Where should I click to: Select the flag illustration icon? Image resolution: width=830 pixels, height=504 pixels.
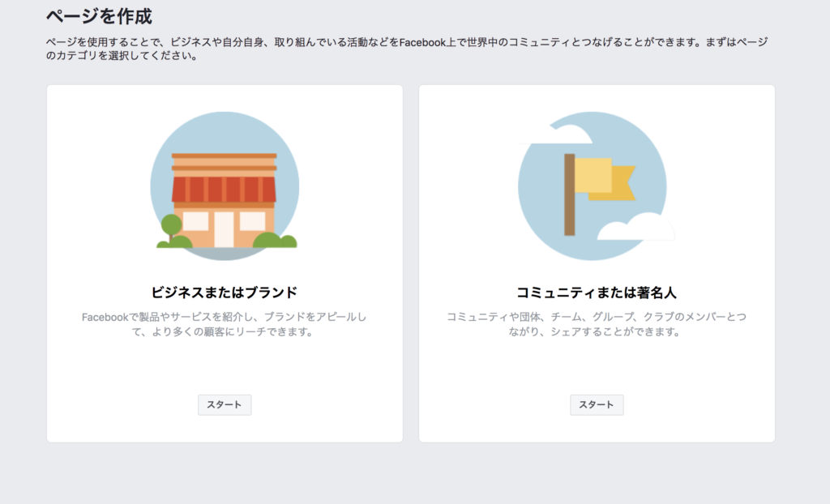(595, 186)
